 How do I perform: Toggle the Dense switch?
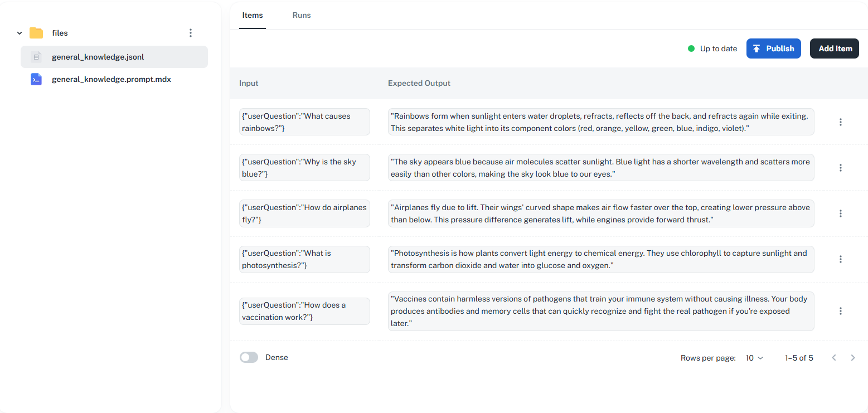click(x=249, y=357)
